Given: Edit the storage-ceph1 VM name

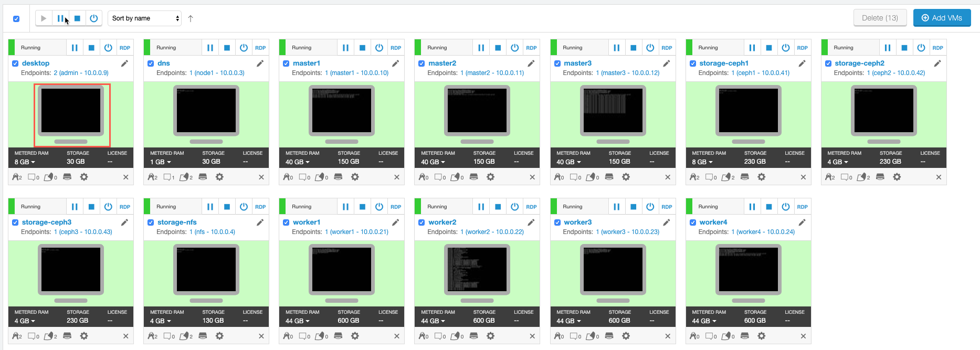Looking at the screenshot, I should pyautogui.click(x=802, y=63).
